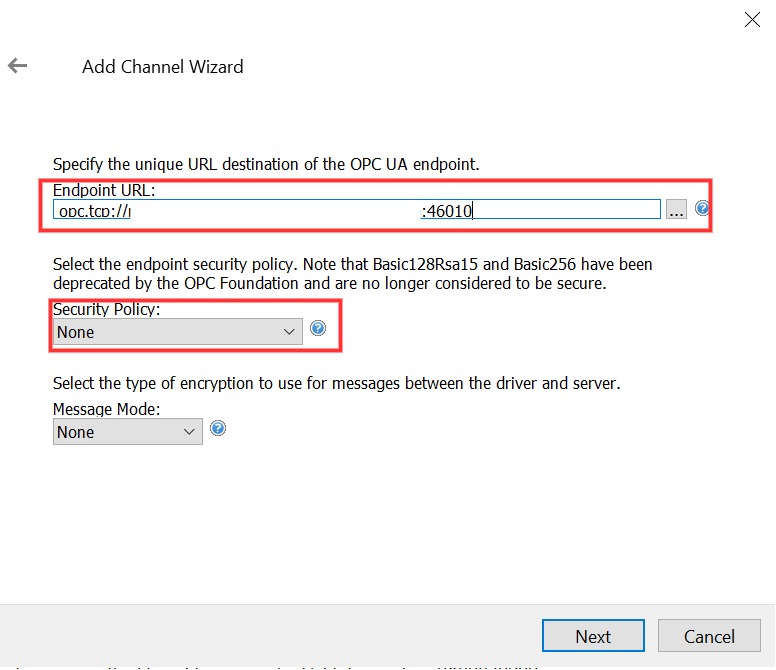
Task: Open help for the Endpoint URL field
Action: (x=702, y=209)
